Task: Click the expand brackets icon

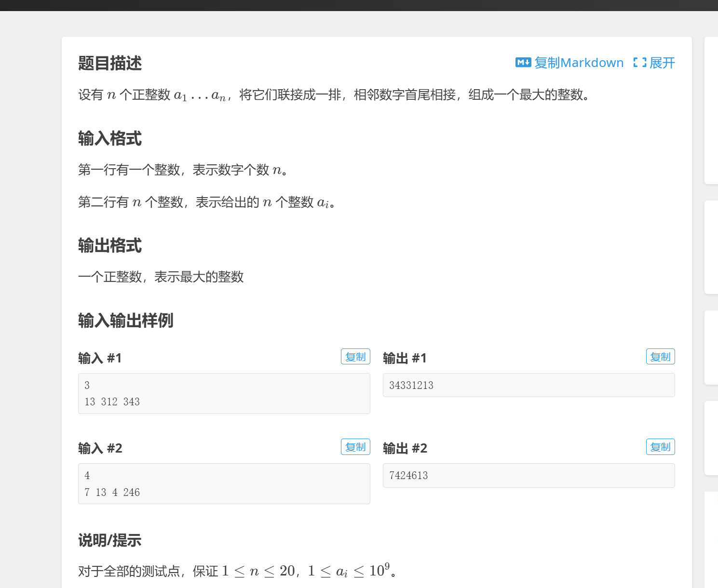Action: [639, 62]
